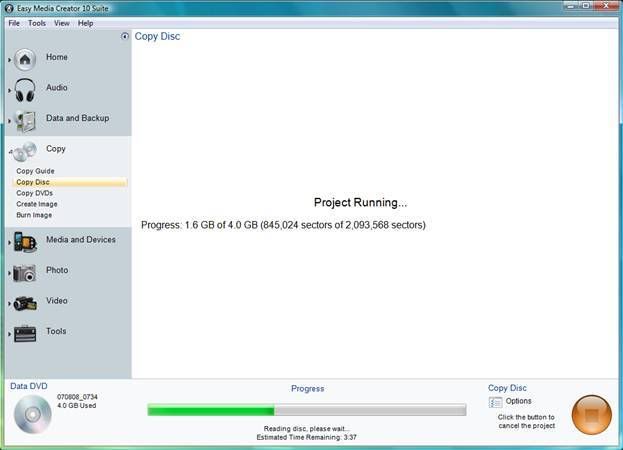Expand the Photo section arrow

(x=10, y=273)
